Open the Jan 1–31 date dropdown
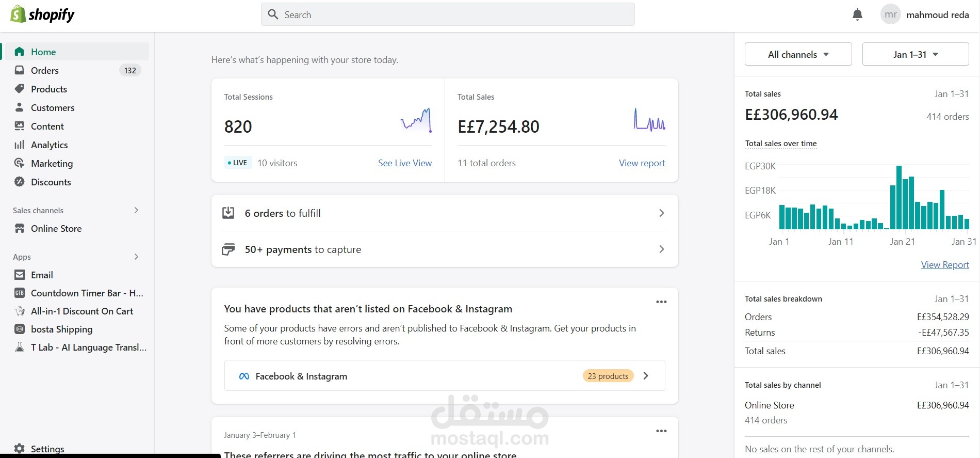The height and width of the screenshot is (458, 980). (x=916, y=54)
